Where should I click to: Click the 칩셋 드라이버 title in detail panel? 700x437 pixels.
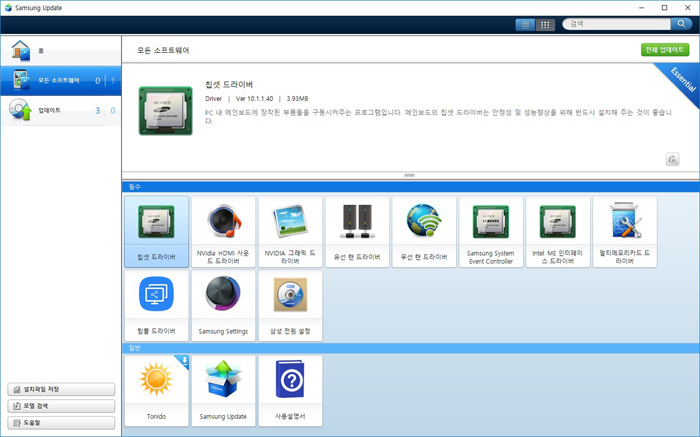tap(229, 84)
